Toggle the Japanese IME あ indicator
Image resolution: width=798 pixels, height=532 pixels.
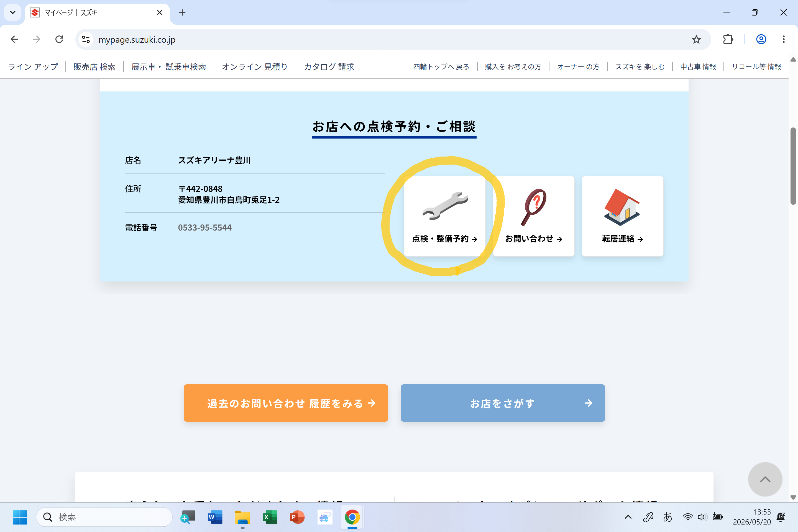(667, 517)
